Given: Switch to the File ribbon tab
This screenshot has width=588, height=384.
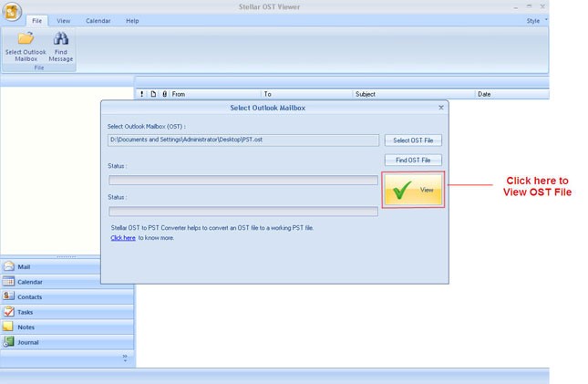Looking at the screenshot, I should [36, 21].
